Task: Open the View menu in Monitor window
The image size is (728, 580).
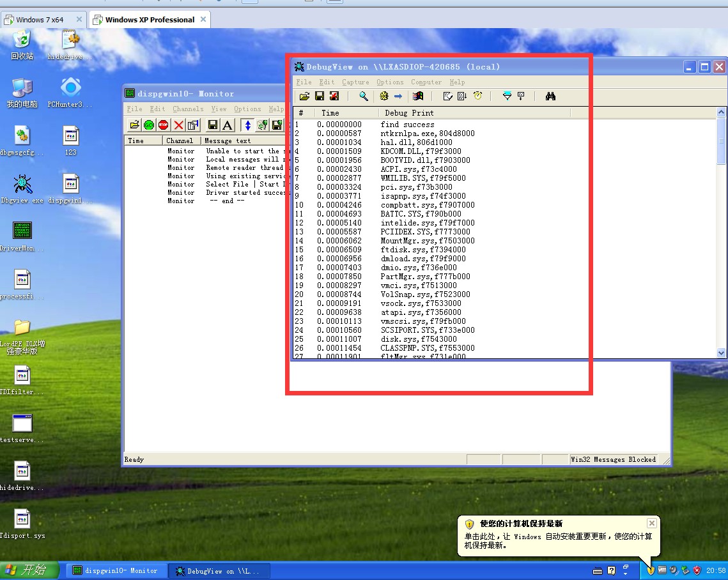Action: click(219, 109)
